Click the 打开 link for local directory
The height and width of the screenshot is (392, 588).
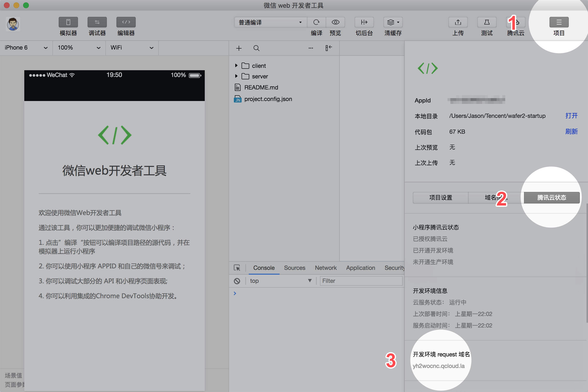click(571, 116)
